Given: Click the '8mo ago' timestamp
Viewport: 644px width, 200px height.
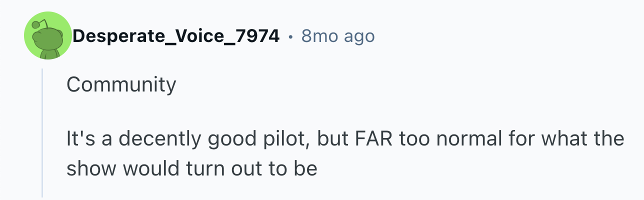Looking at the screenshot, I should [x=337, y=36].
